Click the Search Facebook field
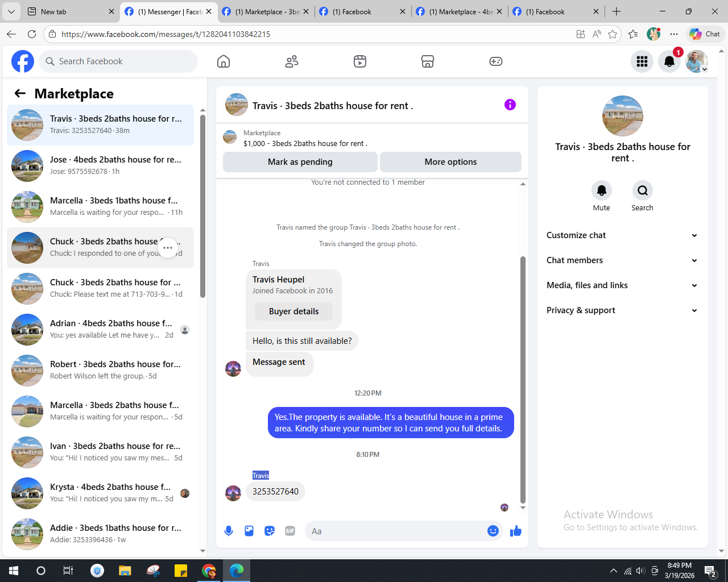The image size is (728, 582). [x=118, y=61]
